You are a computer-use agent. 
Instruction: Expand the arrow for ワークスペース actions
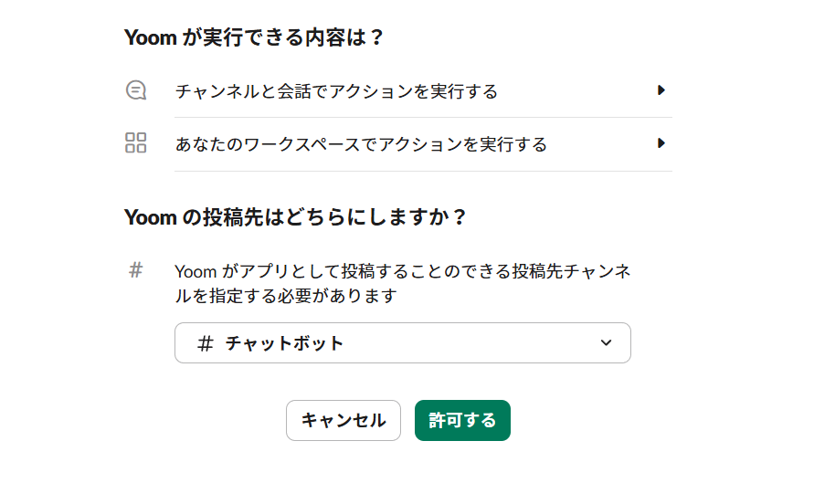click(x=661, y=143)
